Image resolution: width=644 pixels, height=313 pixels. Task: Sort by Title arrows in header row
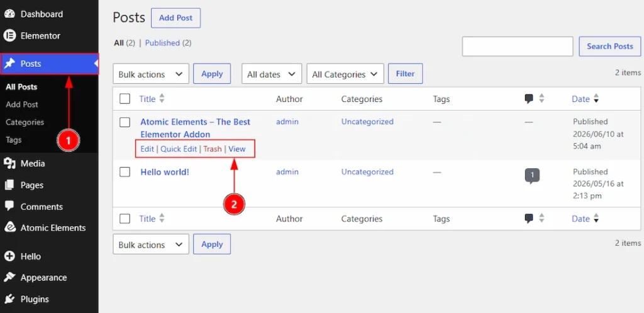[x=162, y=99]
